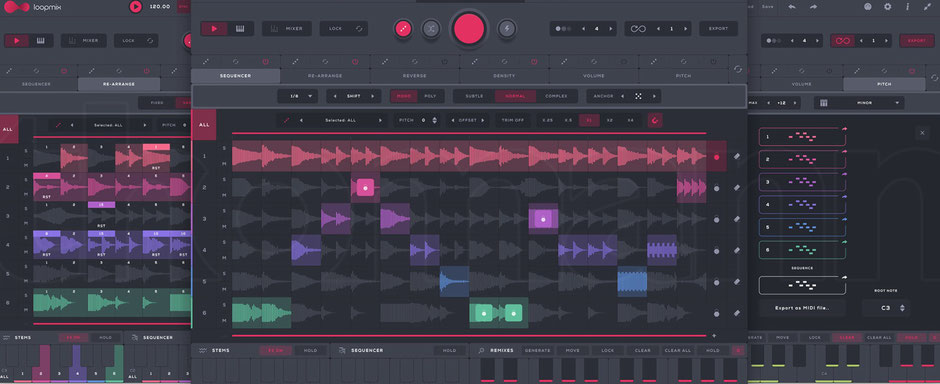The width and height of the screenshot is (940, 384).
Task: Open the Re-Arrange tab in center window
Action: pos(325,76)
